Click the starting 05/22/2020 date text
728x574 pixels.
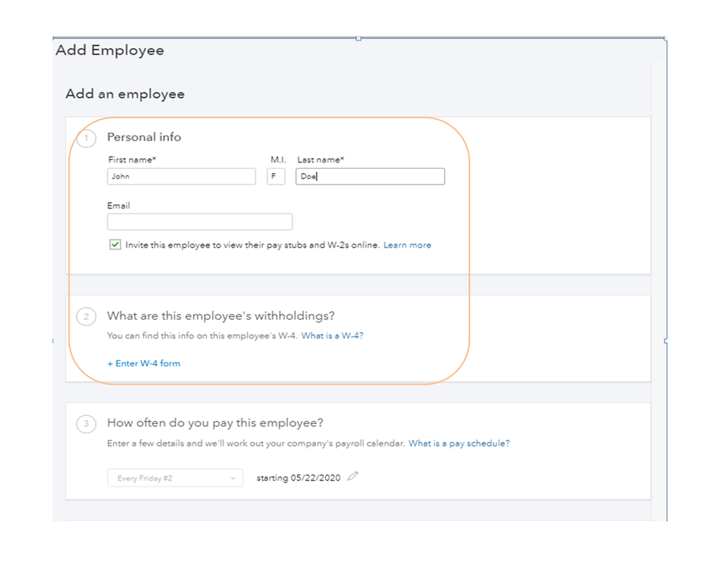pyautogui.click(x=298, y=479)
